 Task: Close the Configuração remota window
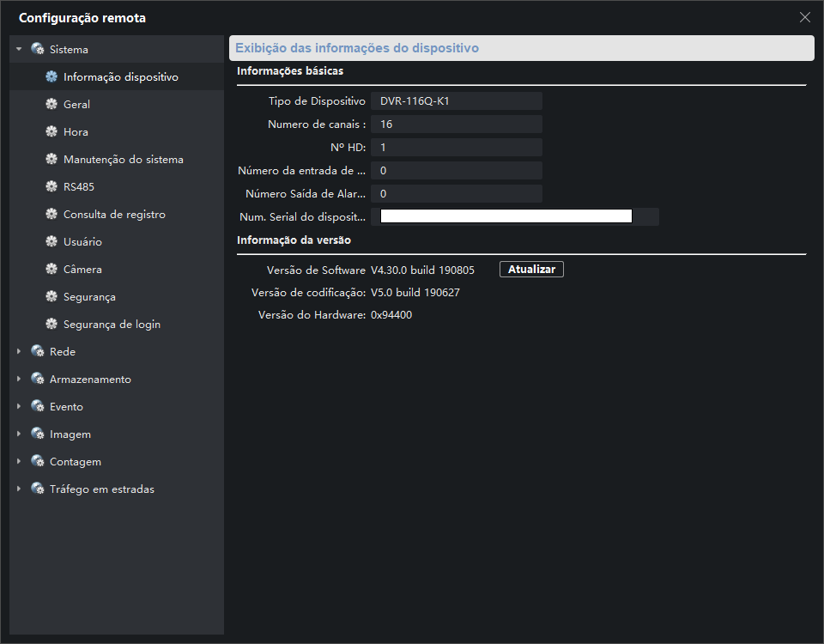coord(804,17)
